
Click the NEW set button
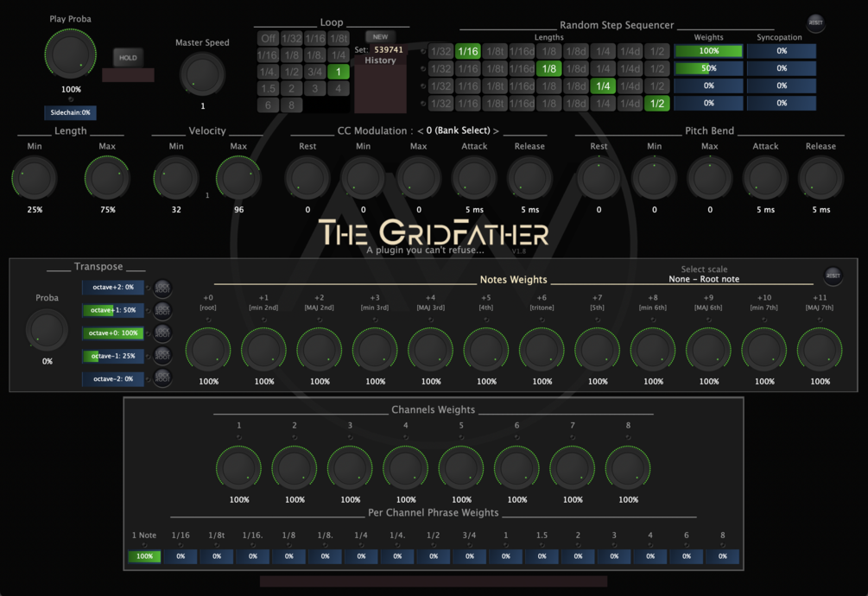pyautogui.click(x=380, y=36)
